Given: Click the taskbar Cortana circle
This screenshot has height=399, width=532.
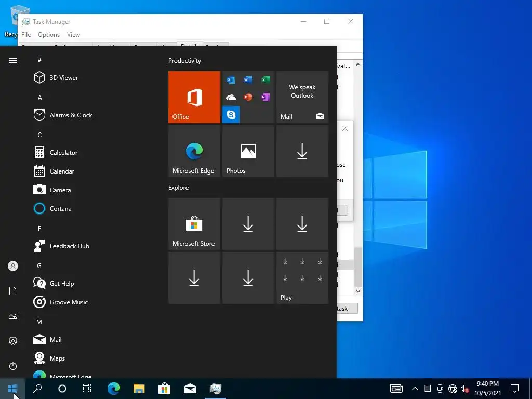Looking at the screenshot, I should pyautogui.click(x=62, y=389).
